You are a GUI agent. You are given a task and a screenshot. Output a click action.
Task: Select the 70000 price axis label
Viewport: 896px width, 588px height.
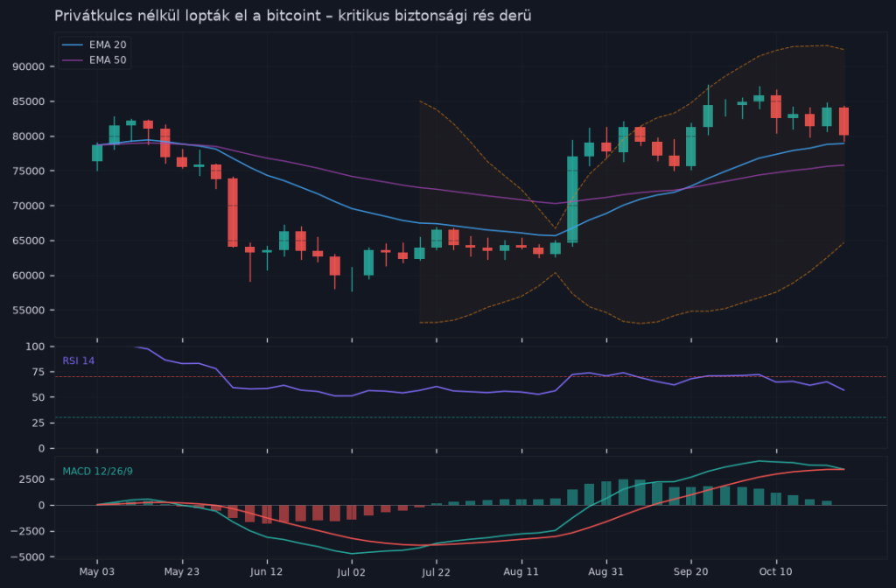[29, 206]
